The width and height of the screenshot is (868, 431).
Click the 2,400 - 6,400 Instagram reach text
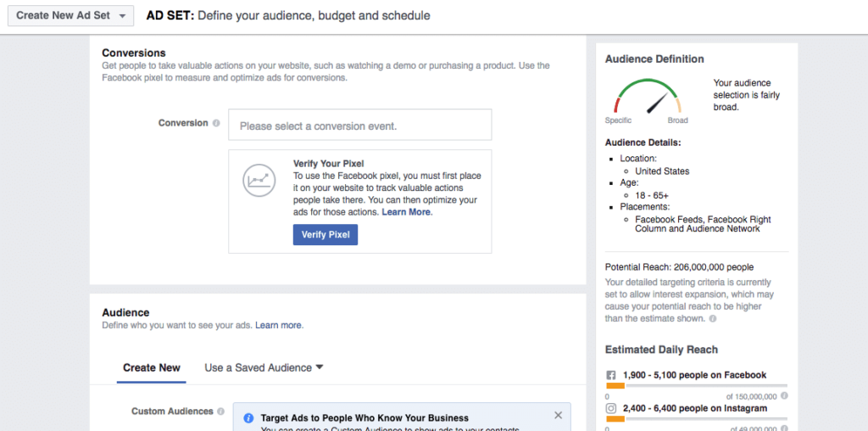click(x=695, y=408)
